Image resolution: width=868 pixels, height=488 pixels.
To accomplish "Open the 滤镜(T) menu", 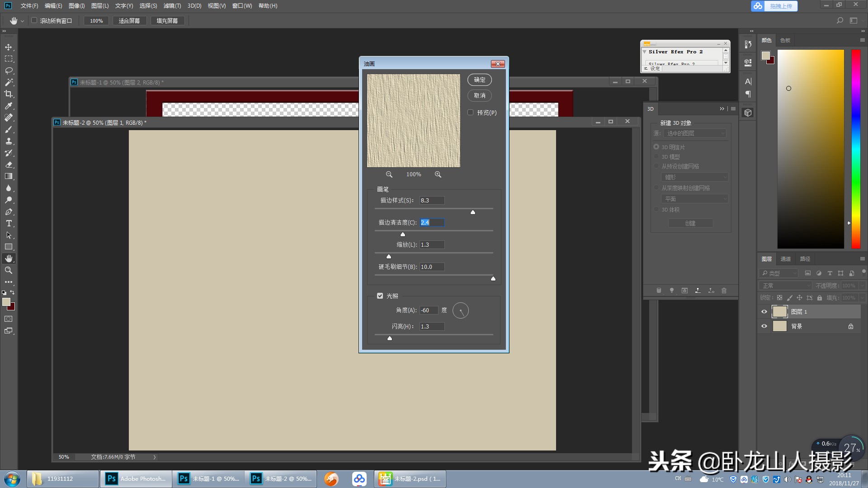I will 172,6.
